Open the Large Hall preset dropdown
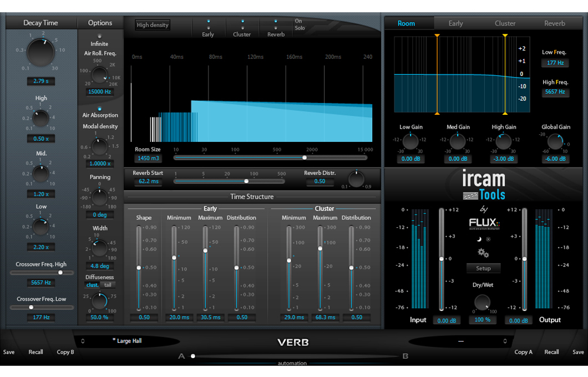The image size is (588, 377). (128, 341)
